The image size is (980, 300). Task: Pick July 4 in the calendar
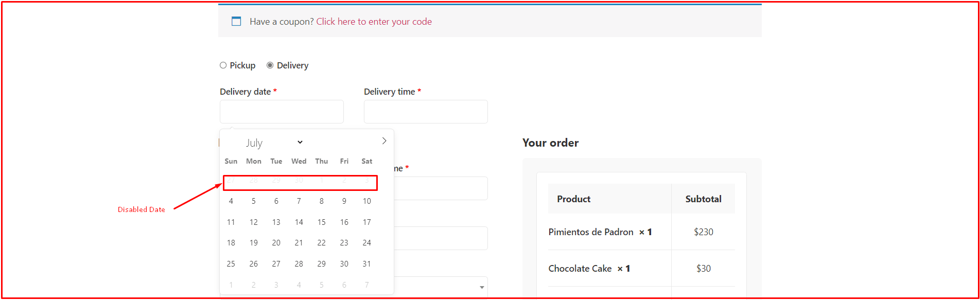pyautogui.click(x=231, y=201)
